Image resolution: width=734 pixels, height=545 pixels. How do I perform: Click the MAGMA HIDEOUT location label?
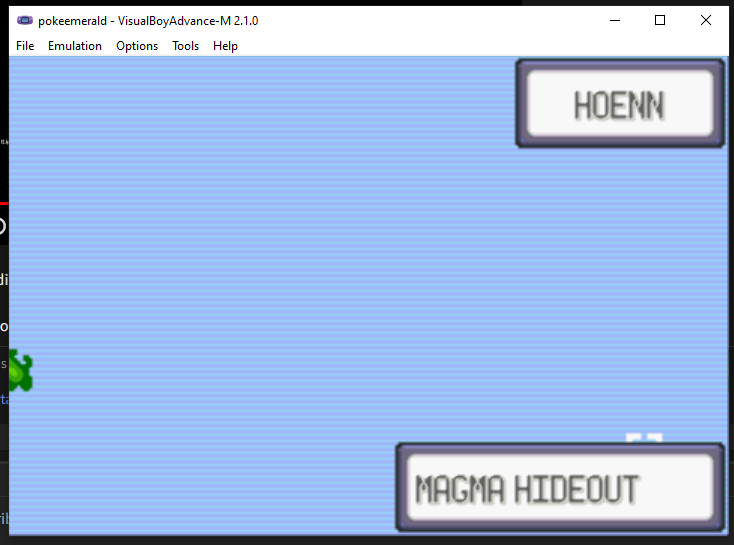(x=527, y=490)
